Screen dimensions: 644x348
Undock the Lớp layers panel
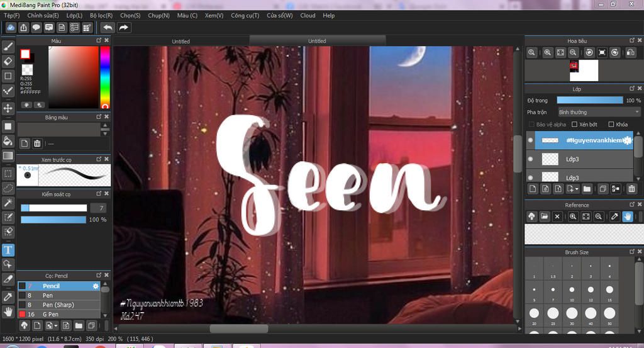pyautogui.click(x=632, y=88)
